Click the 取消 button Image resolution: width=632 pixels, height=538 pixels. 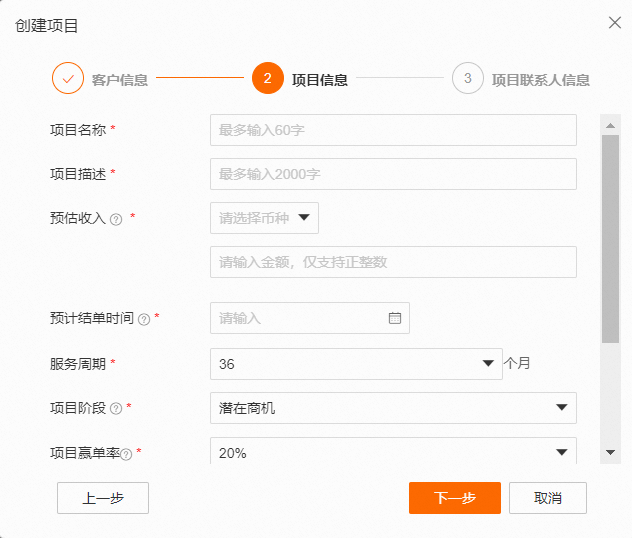click(x=548, y=498)
